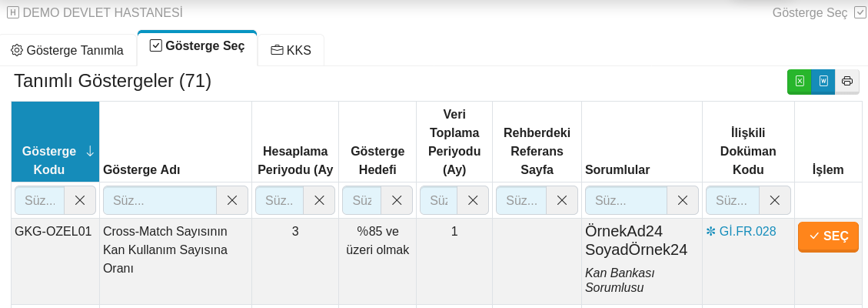Viewport: 868px width, 308px height.
Task: Click the Gösterge Adı filter input field
Action: (x=160, y=200)
